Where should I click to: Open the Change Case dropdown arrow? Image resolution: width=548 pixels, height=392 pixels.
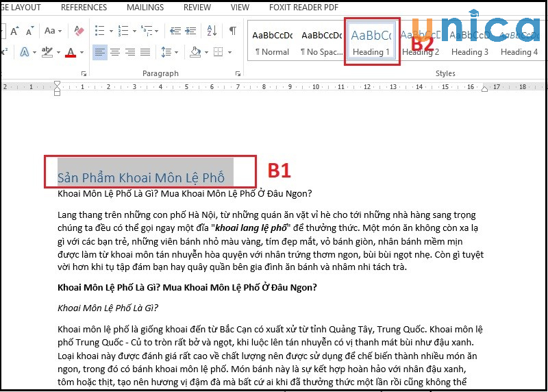(60, 31)
